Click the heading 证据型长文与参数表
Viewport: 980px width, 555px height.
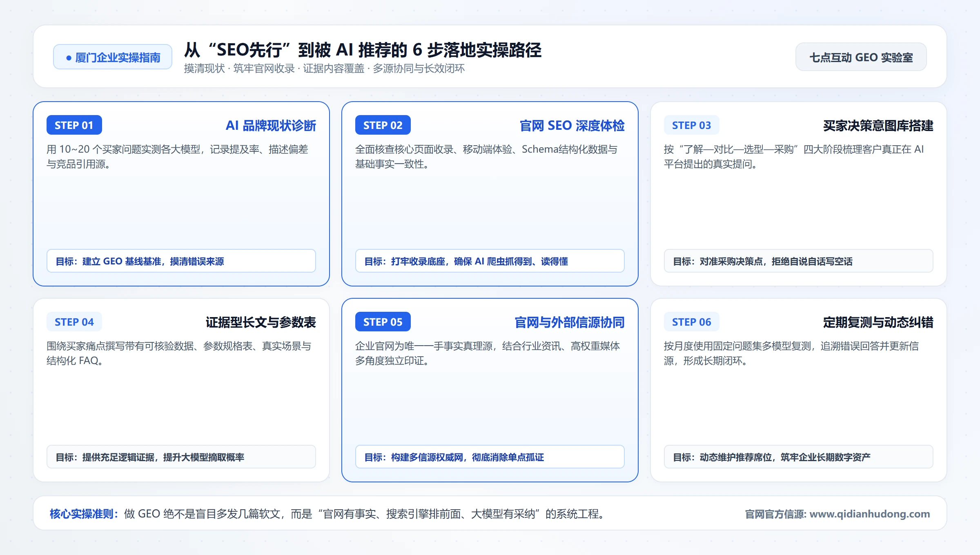[261, 322]
